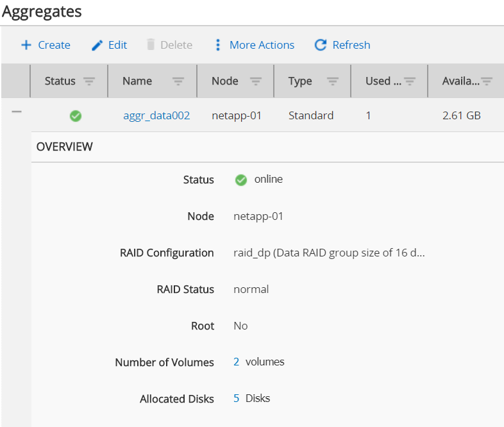Click the Refresh circular arrow icon
Screen dimensions: 504x427
321,45
